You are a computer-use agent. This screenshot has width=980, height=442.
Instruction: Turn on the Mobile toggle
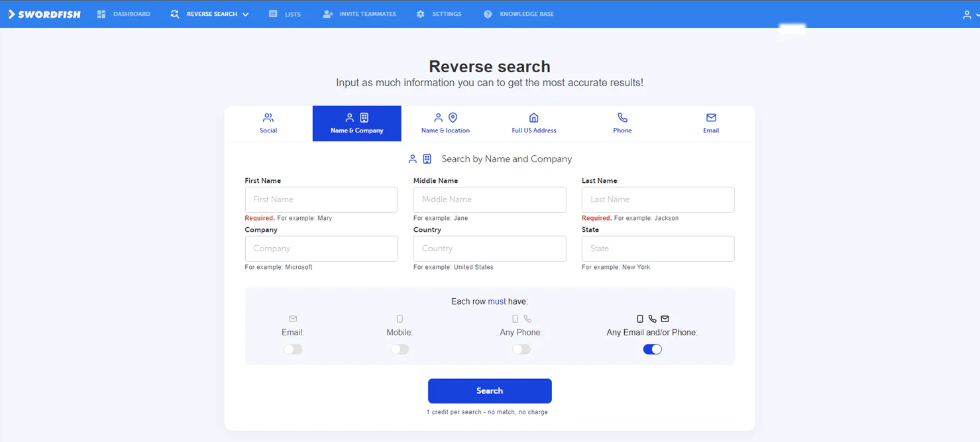[x=400, y=349]
